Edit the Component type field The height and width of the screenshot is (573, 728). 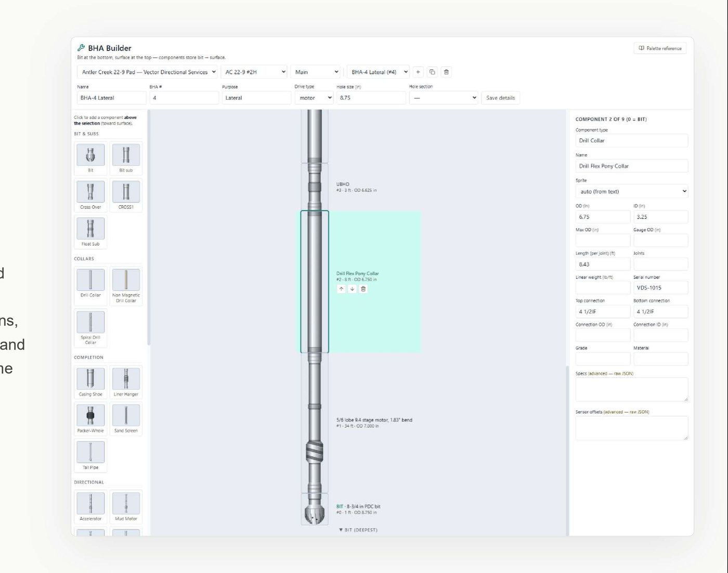point(632,140)
